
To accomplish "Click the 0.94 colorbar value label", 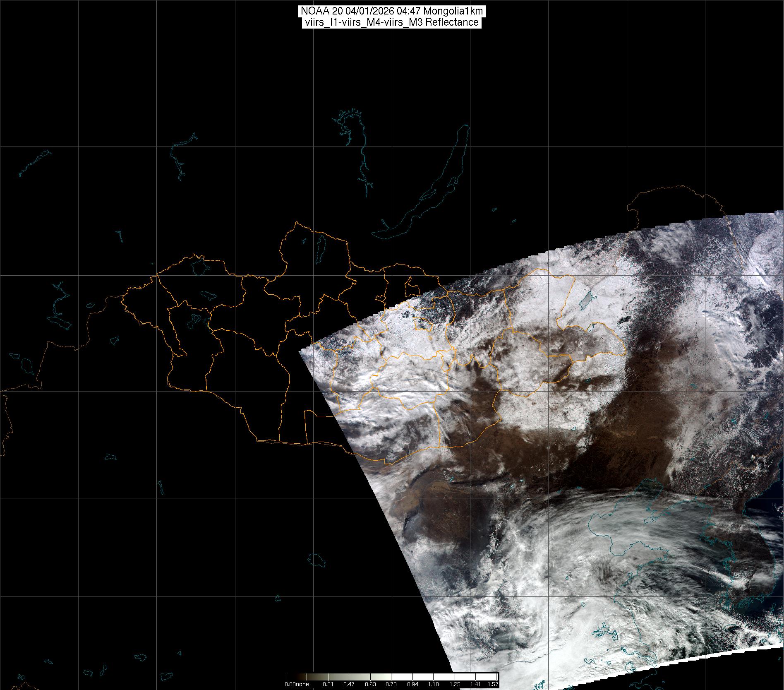I will (x=412, y=684).
